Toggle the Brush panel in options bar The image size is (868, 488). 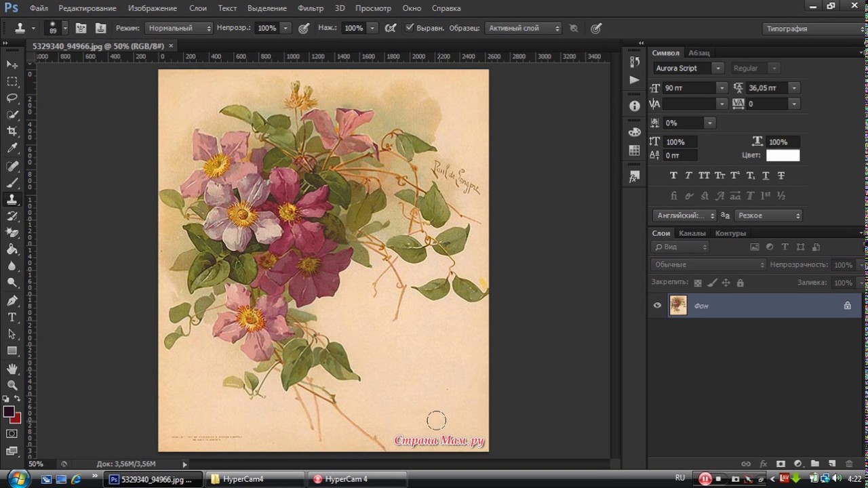coord(81,28)
